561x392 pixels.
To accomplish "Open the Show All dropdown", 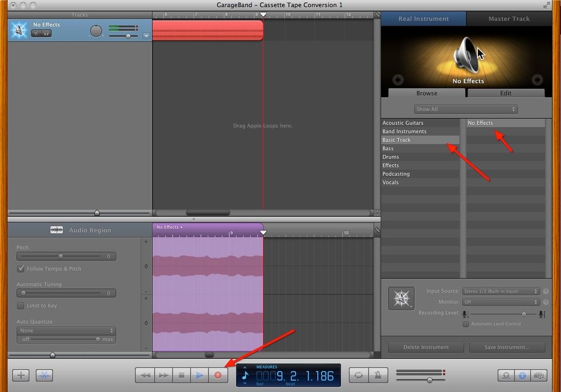I will 465,109.
